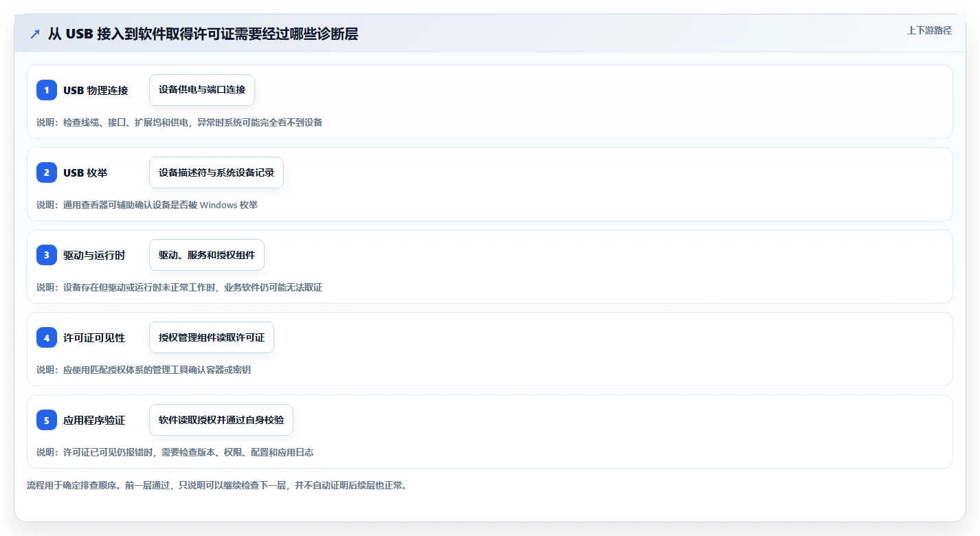Click the USB 物理连接 step title

pos(96,90)
